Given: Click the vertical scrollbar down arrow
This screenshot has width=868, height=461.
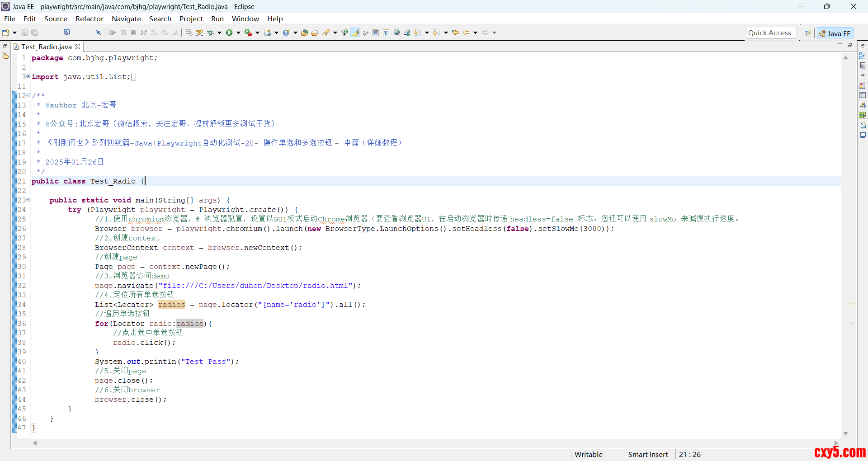Looking at the screenshot, I should click(x=845, y=433).
